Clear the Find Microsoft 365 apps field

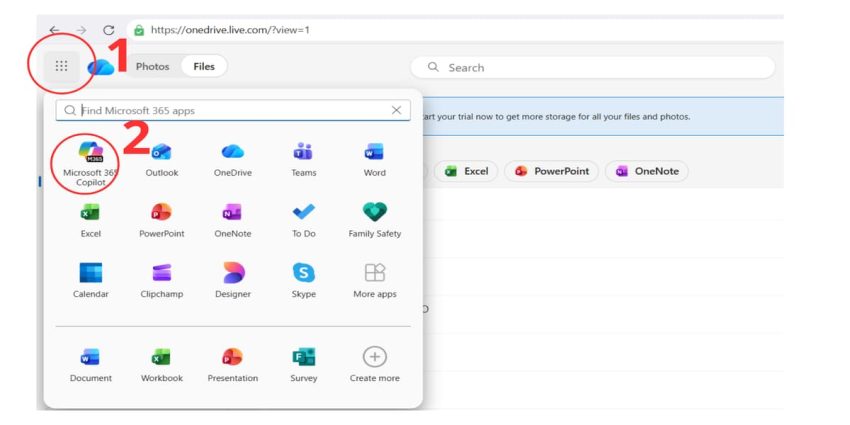tap(396, 110)
